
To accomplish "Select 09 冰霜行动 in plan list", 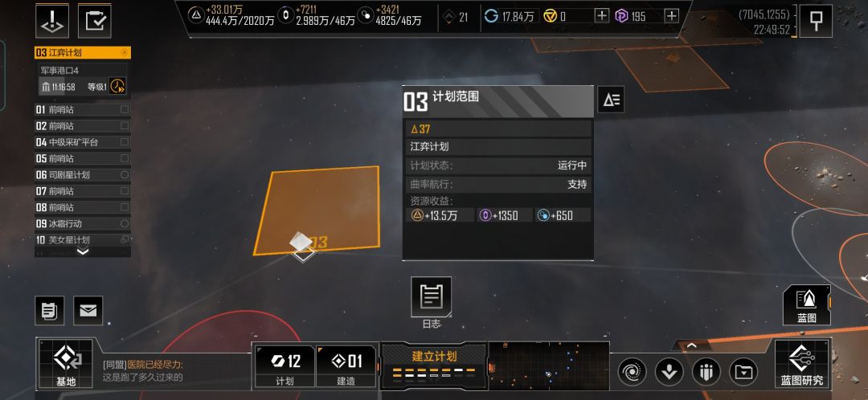I will coord(83,223).
